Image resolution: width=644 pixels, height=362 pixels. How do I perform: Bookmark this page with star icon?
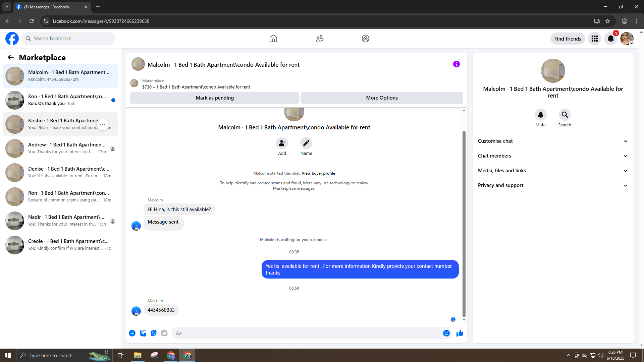pyautogui.click(x=608, y=21)
